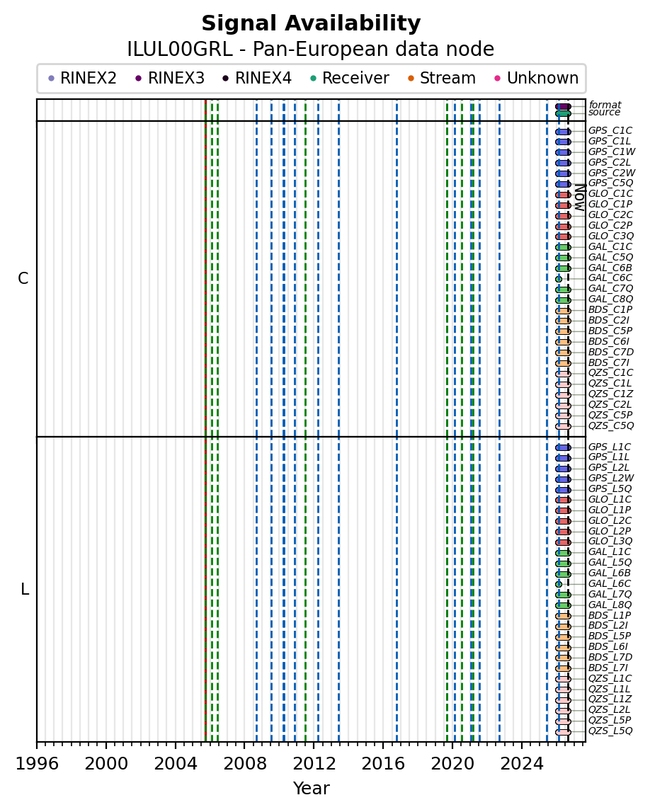Click the GPS_L5Q signal label

tap(610, 488)
